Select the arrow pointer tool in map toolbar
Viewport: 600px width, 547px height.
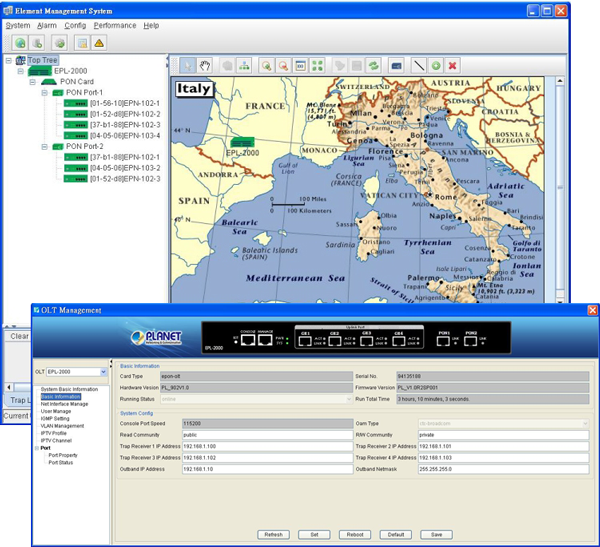pos(188,66)
